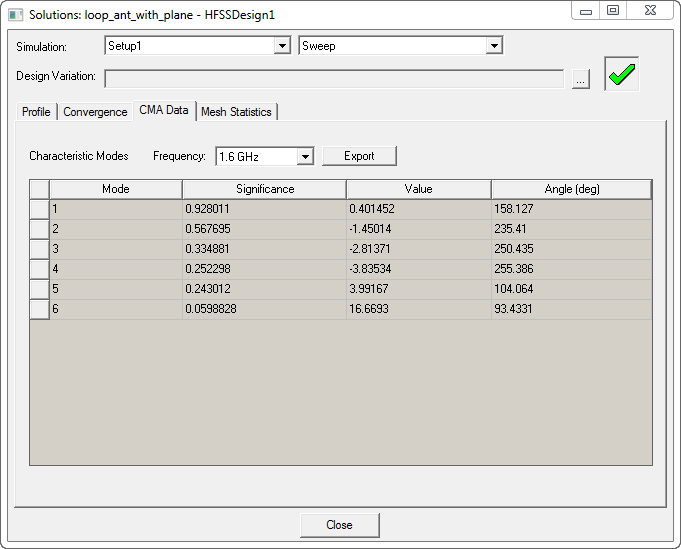Image resolution: width=681 pixels, height=549 pixels.
Task: Select the CMA Data tab
Action: click(x=164, y=111)
